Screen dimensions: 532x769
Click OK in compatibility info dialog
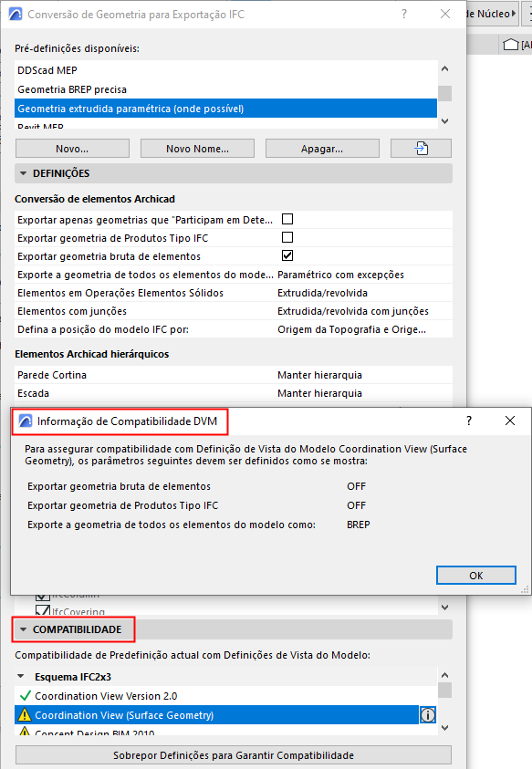pyautogui.click(x=476, y=576)
